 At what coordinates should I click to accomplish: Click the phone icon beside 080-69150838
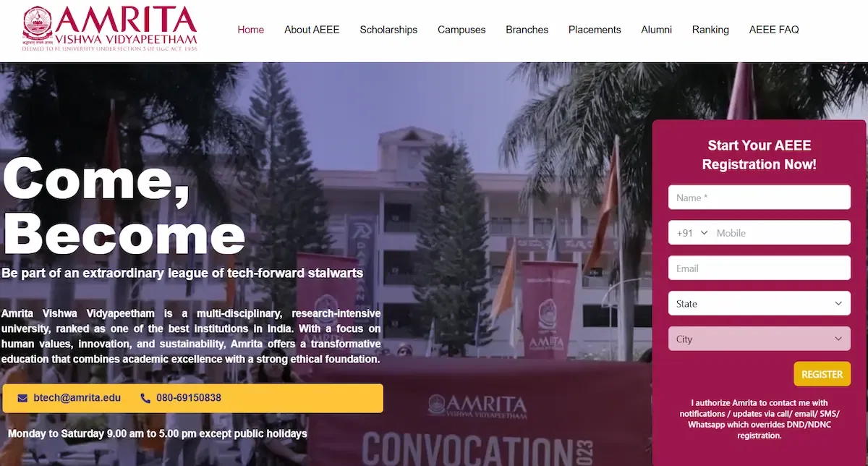[145, 398]
